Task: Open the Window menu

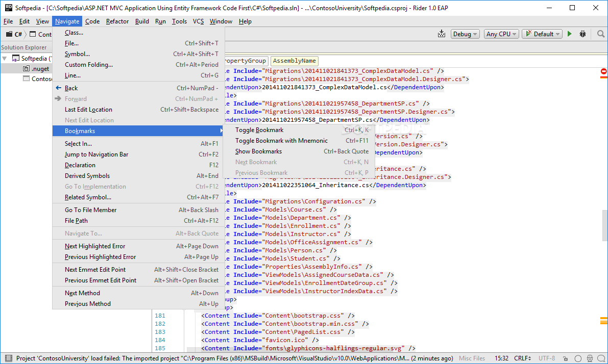Action: (221, 21)
